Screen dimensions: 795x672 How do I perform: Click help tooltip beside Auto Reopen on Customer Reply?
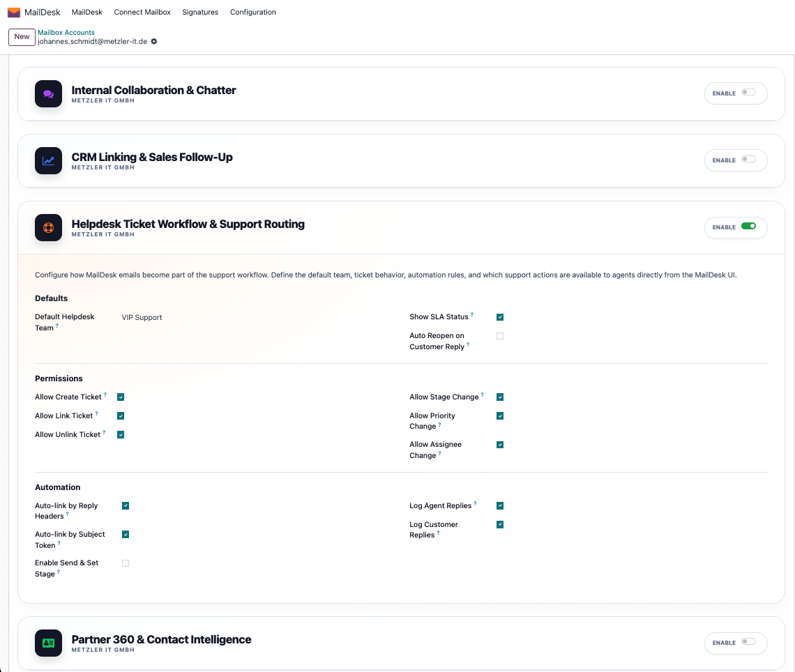[468, 344]
